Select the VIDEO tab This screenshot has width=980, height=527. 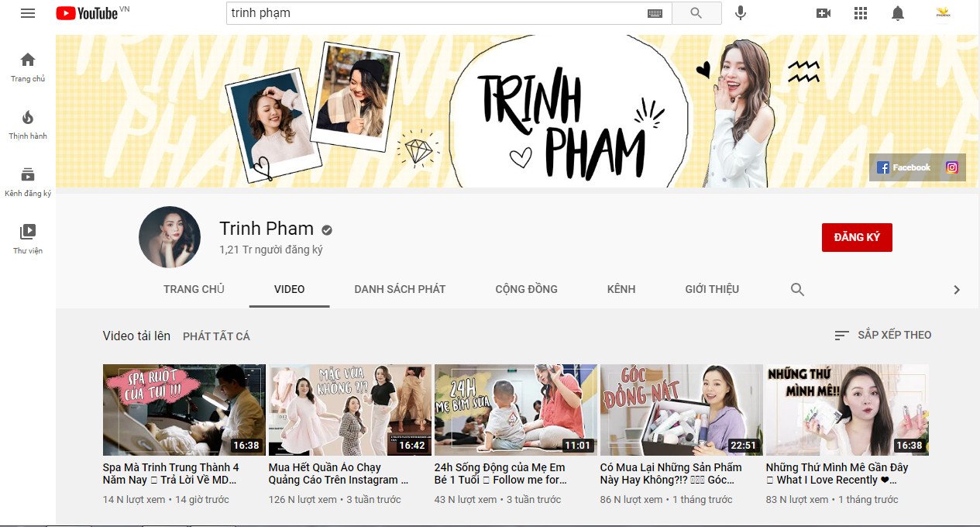click(290, 289)
